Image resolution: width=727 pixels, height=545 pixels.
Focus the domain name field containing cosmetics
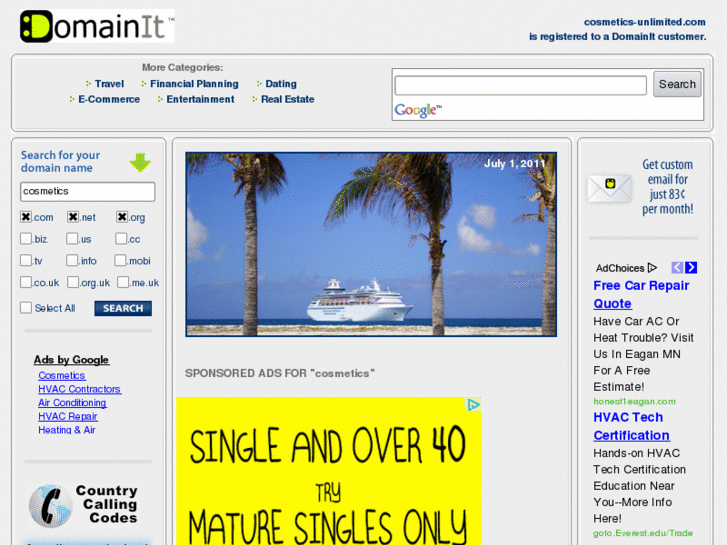[x=88, y=192]
